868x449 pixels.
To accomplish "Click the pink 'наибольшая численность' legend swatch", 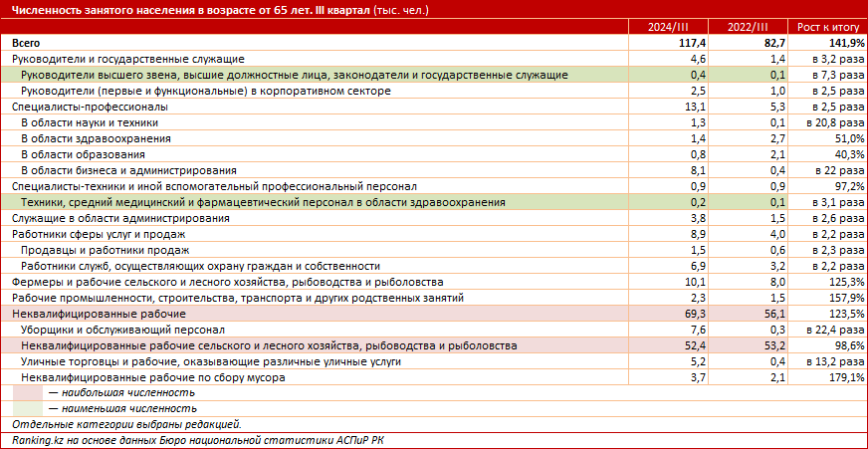I will click(28, 394).
